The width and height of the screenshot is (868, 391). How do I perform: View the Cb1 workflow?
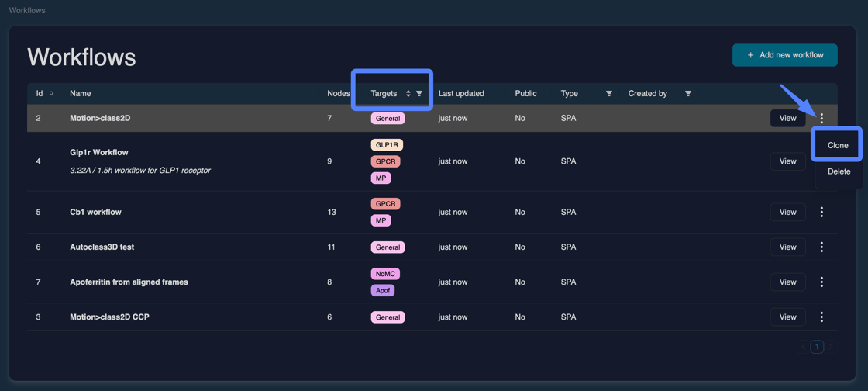click(787, 212)
